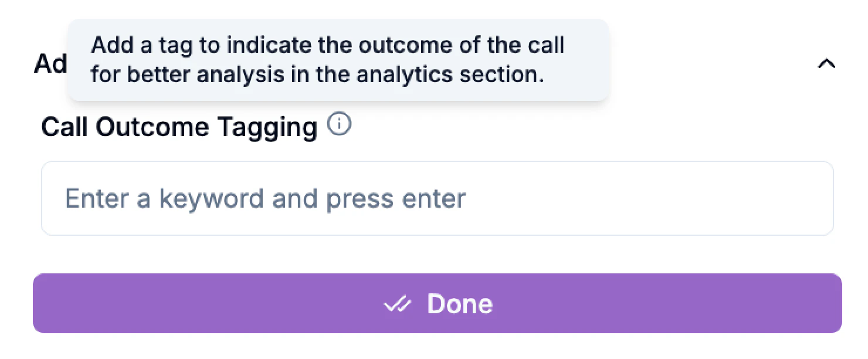Close the expanded panel using the caret control

826,63
